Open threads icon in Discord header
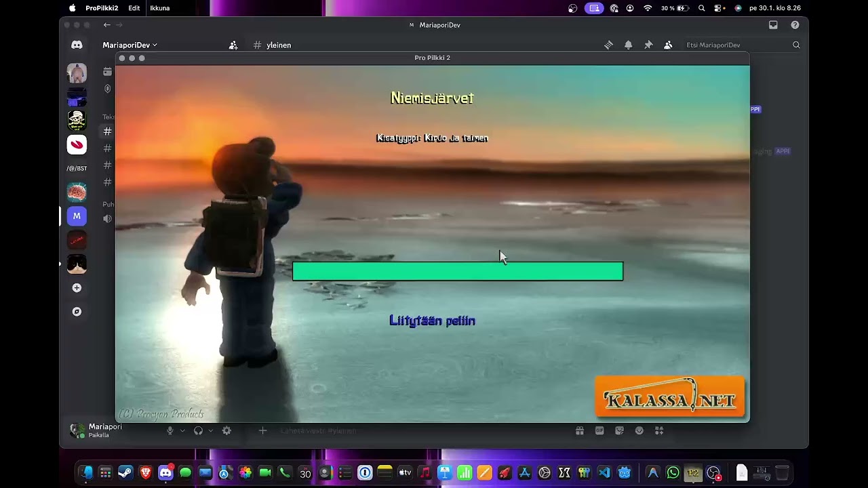Viewport: 868px width, 488px height. click(608, 45)
